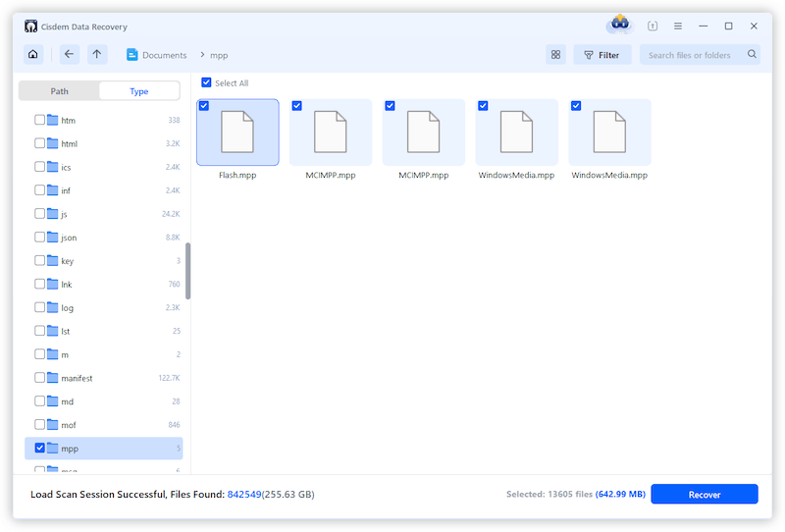This screenshot has width=785, height=532.
Task: Switch to the Path tab
Action: pos(59,91)
